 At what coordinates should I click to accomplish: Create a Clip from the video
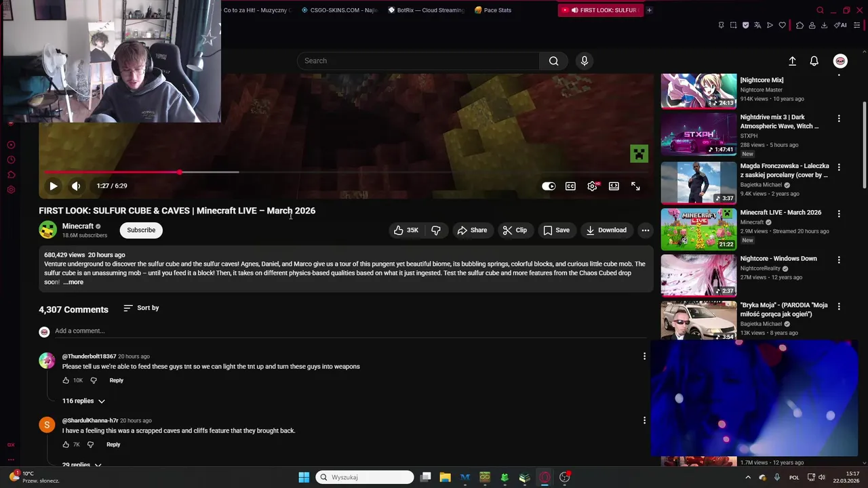click(515, 230)
